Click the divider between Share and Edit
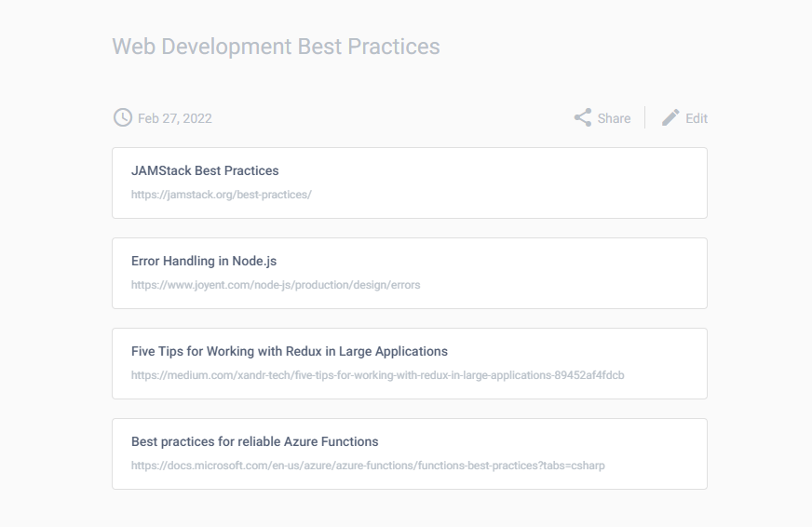 point(644,118)
